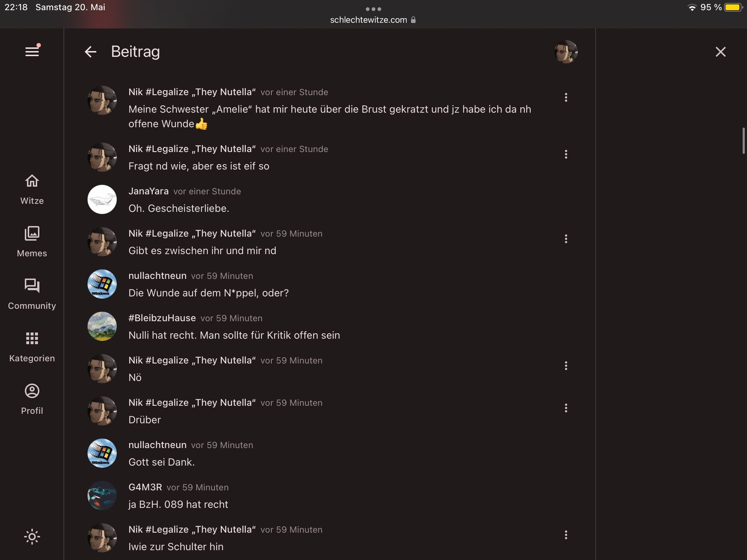Open options for 'Fragt nd wie' comment

(566, 154)
